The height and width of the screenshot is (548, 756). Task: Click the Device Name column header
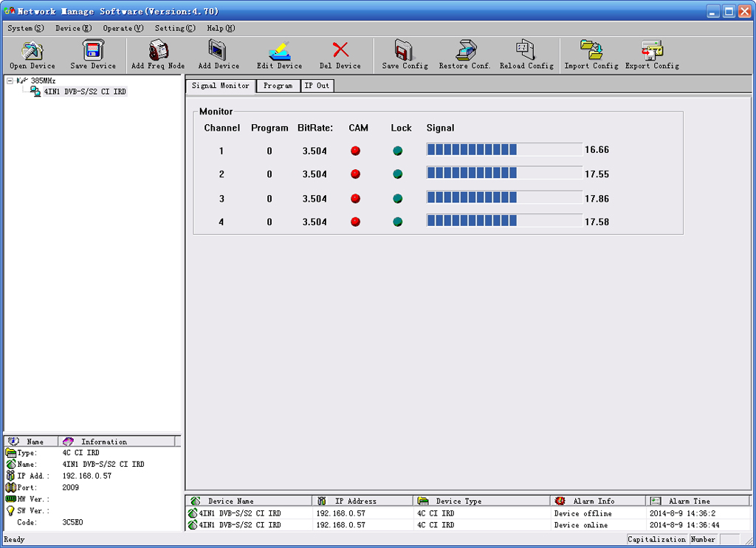(x=249, y=501)
